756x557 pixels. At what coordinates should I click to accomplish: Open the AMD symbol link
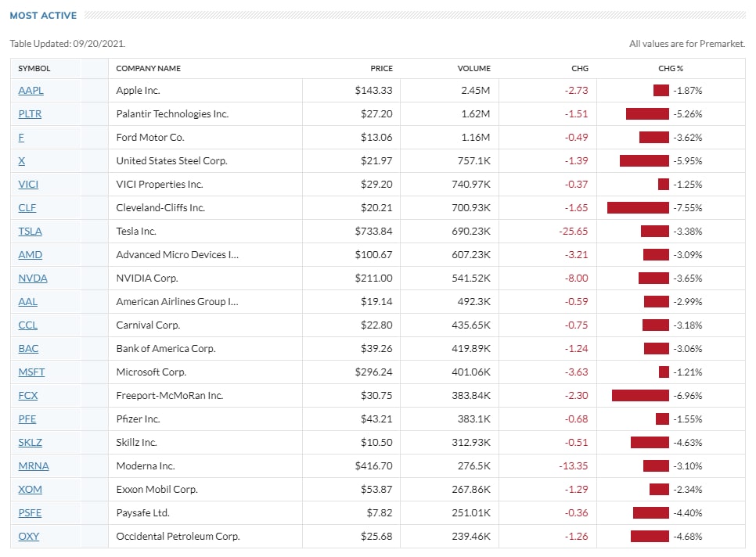[x=31, y=255]
